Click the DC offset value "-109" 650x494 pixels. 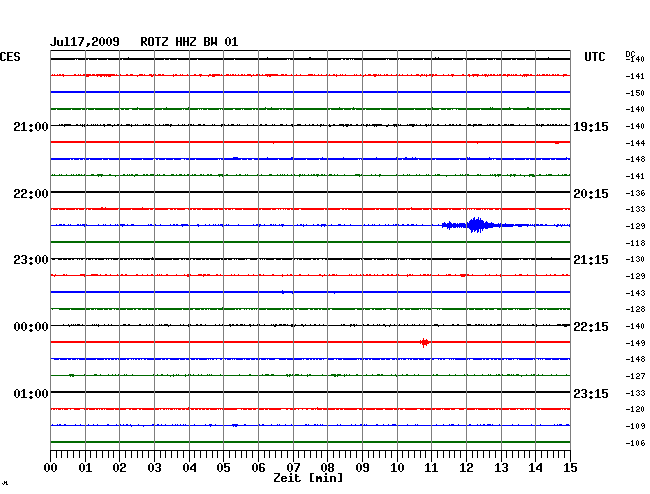pos(635,426)
